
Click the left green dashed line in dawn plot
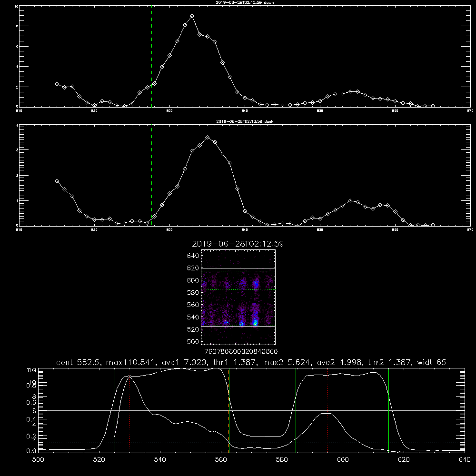pos(151,57)
